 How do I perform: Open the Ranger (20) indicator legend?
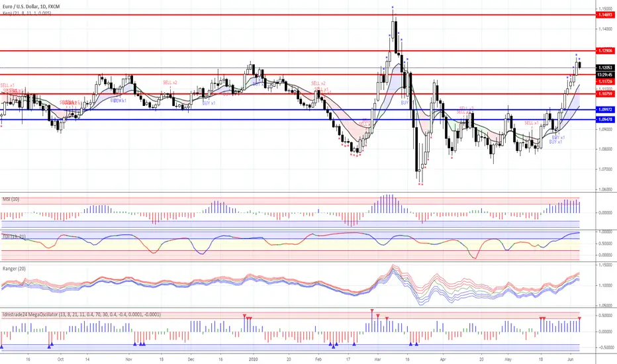pos(14,269)
